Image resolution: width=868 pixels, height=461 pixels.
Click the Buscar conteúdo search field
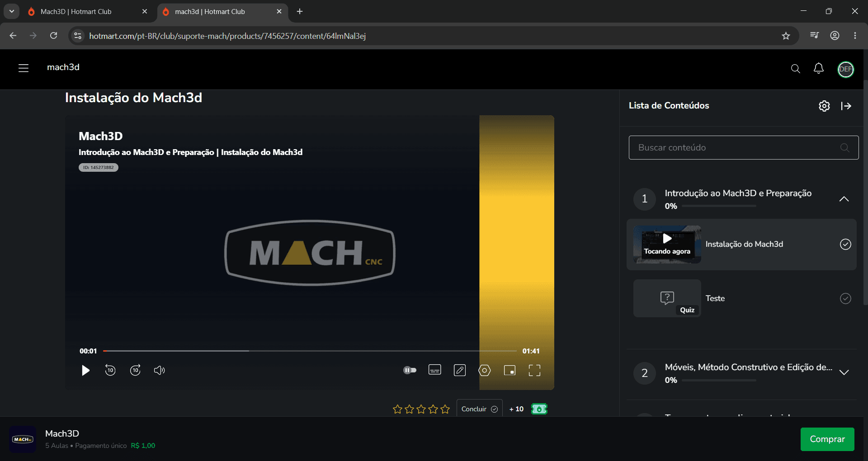click(x=744, y=147)
